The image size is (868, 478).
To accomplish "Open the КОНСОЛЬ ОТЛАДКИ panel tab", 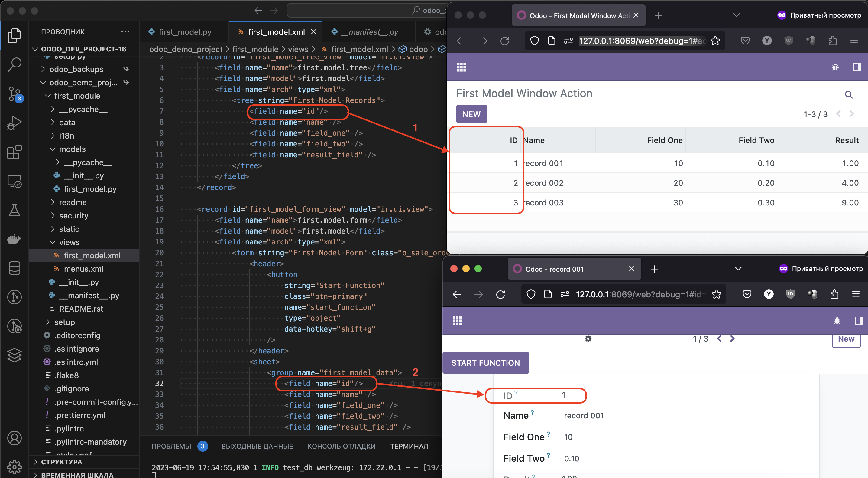I will click(x=341, y=446).
